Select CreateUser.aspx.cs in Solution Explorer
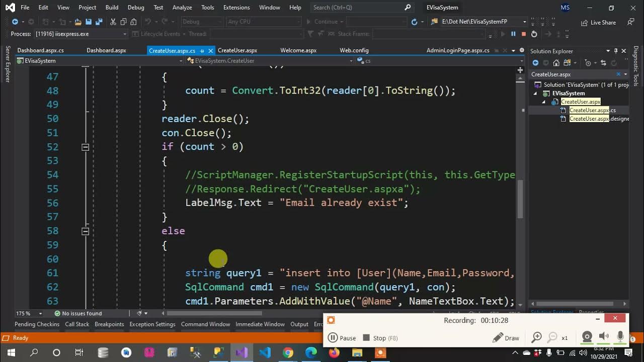Viewport: 644px width, 362px height. (592, 110)
